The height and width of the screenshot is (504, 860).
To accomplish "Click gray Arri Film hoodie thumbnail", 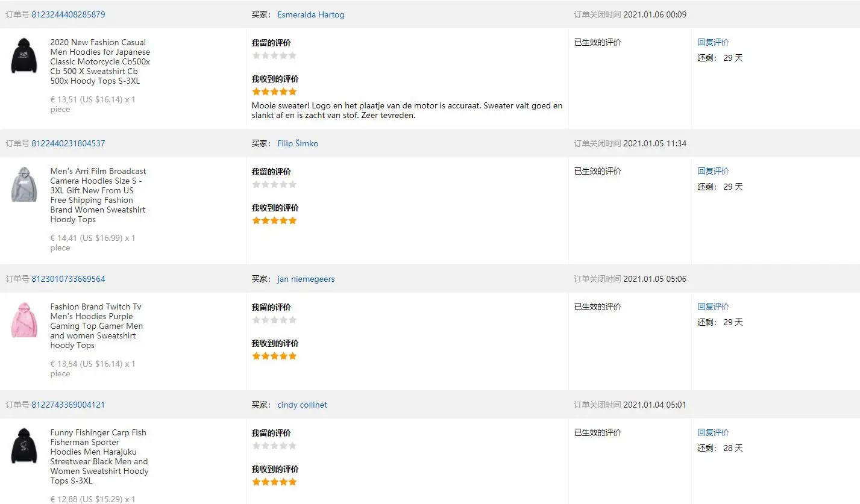I will click(24, 184).
